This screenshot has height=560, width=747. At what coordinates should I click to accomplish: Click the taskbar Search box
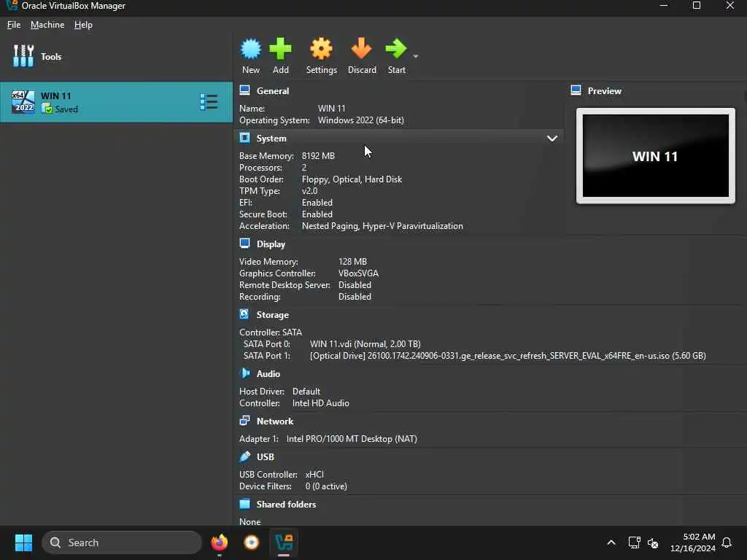point(122,542)
